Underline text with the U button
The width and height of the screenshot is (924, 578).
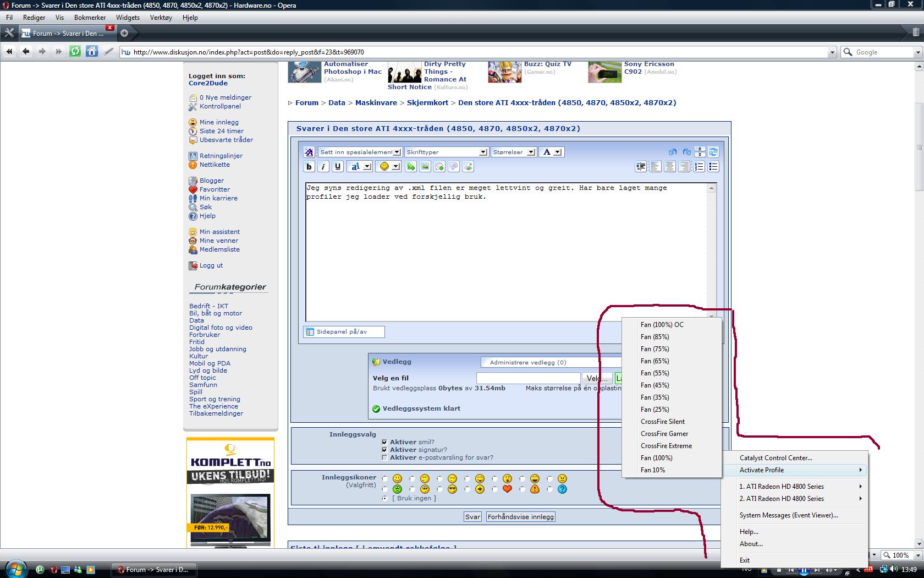click(338, 167)
